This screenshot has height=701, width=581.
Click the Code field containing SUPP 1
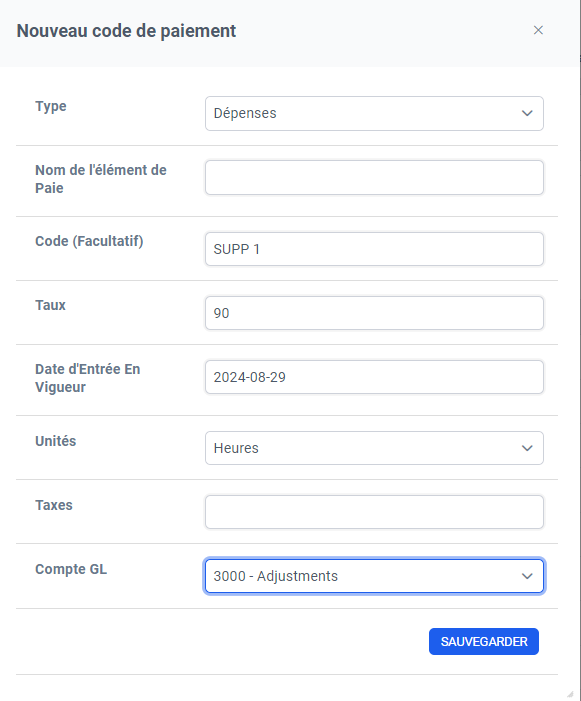tap(374, 249)
